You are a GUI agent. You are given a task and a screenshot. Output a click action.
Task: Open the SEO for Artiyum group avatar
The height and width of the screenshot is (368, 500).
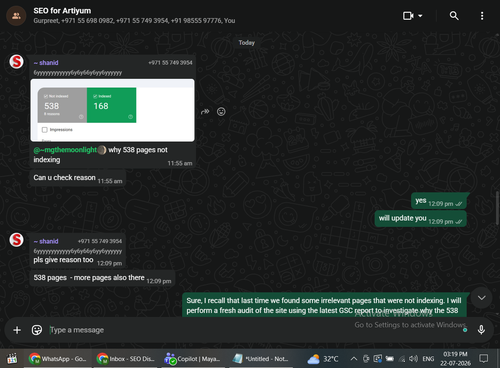[x=16, y=16]
